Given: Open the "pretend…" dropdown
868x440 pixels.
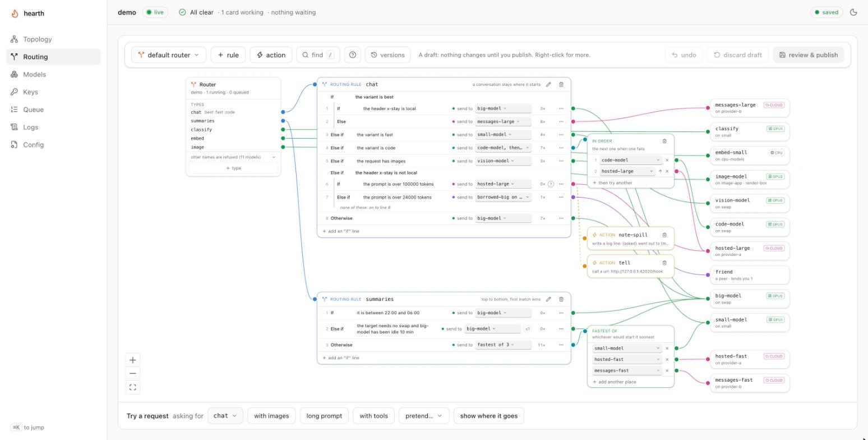Looking at the screenshot, I should click(x=423, y=416).
